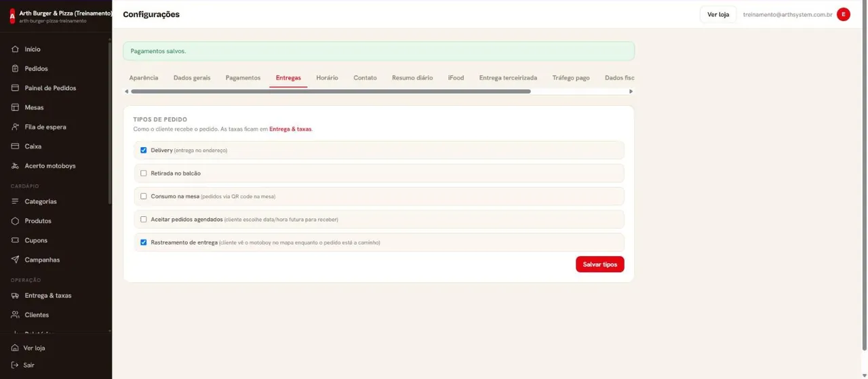This screenshot has width=868, height=379.
Task: Enable Retirada no balcão checkbox
Action: pos(143,174)
